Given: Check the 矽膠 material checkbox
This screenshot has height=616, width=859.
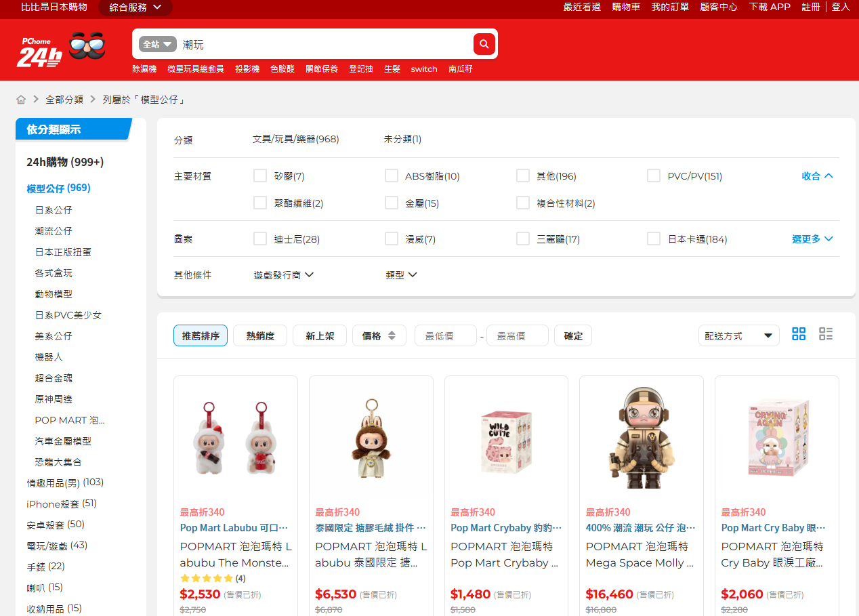Looking at the screenshot, I should [260, 176].
